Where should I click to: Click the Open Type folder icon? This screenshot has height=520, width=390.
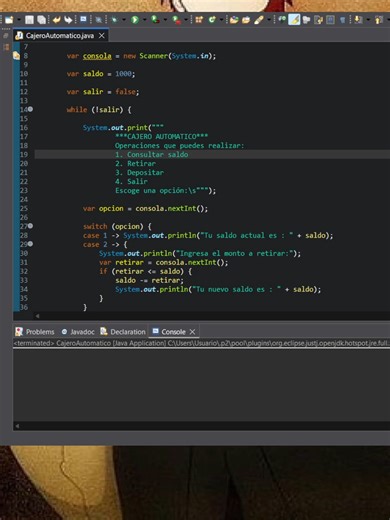pyautogui.click(x=234, y=20)
